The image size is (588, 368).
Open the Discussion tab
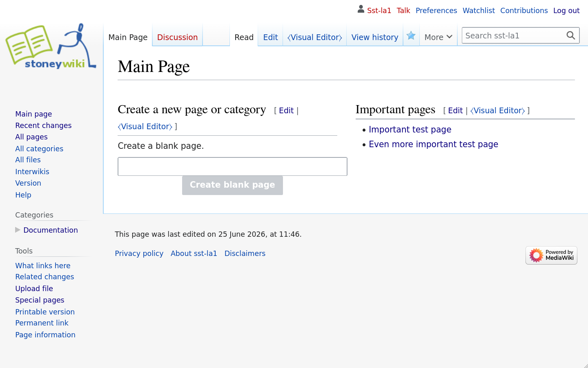tap(177, 37)
